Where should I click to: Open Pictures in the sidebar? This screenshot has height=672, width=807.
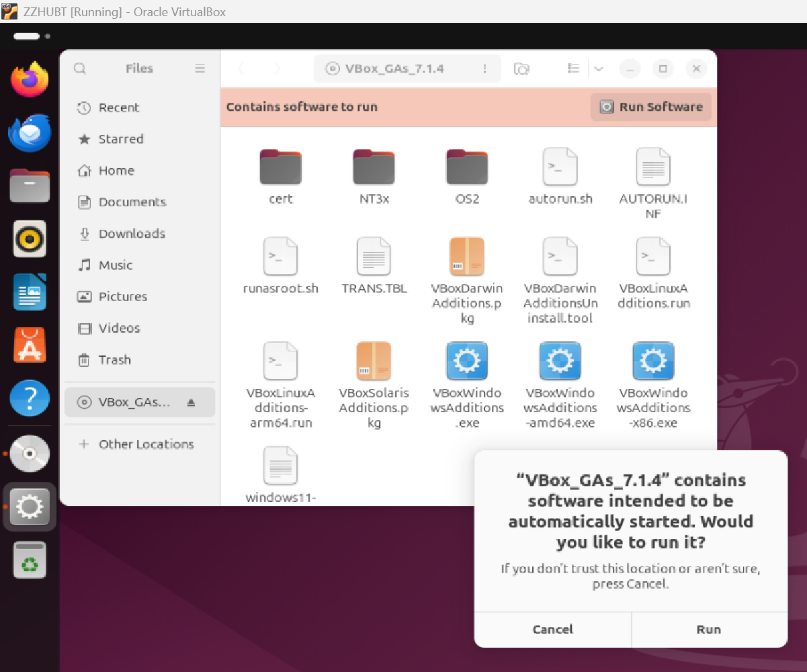[x=140, y=297]
